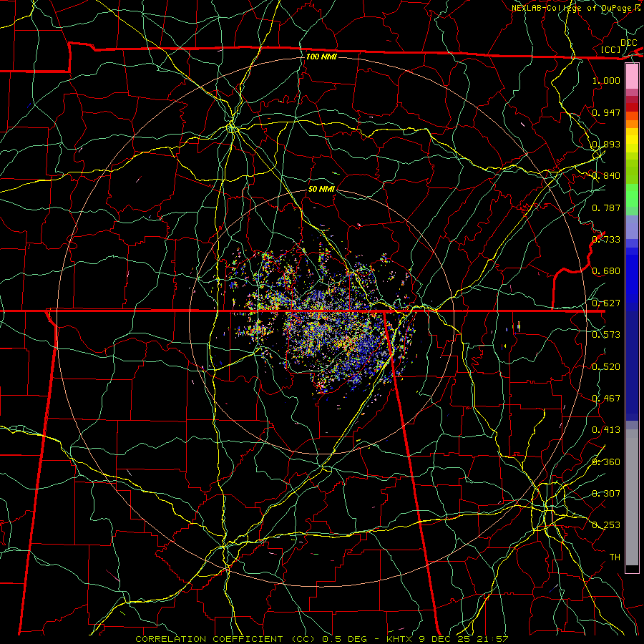Screen dimensions: 644x644
Task: Click the 0.733 legend value
Action: coord(606,239)
